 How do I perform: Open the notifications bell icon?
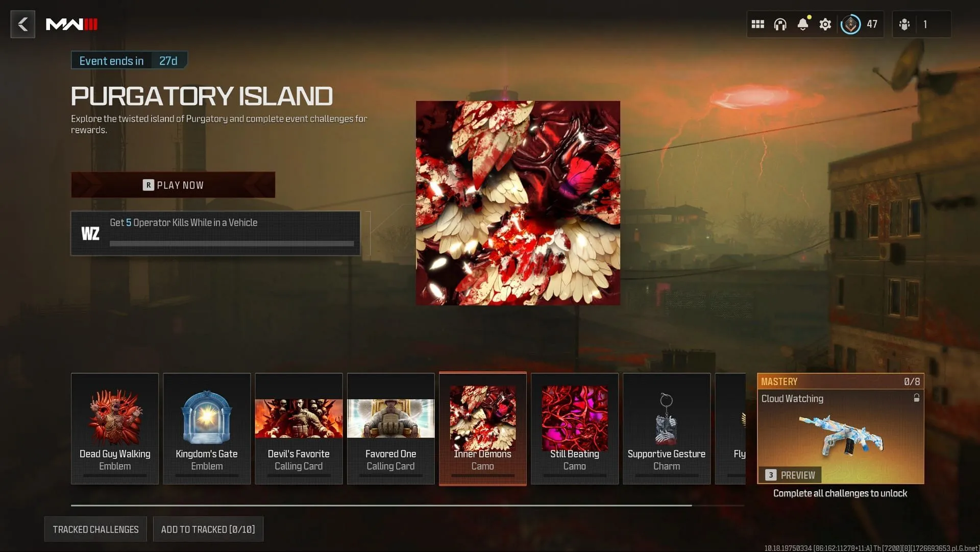pos(802,23)
